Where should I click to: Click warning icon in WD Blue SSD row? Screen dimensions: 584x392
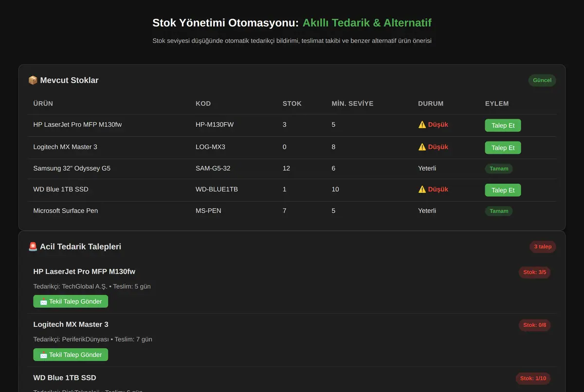pyautogui.click(x=422, y=189)
